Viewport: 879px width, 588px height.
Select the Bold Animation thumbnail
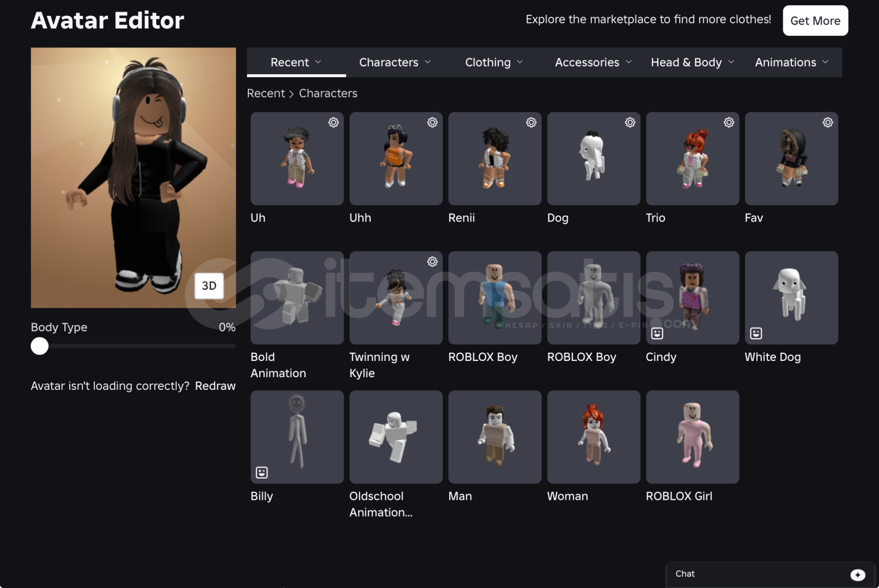point(297,298)
